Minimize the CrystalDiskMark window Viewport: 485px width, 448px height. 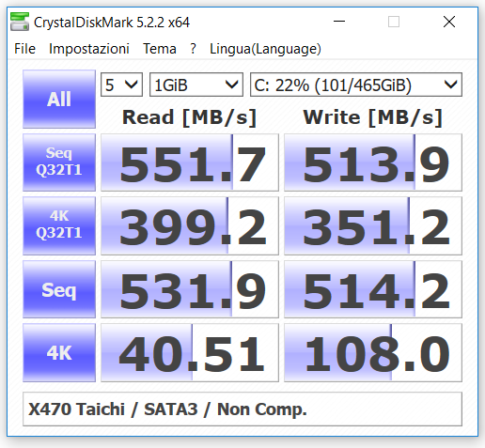[x=339, y=22]
